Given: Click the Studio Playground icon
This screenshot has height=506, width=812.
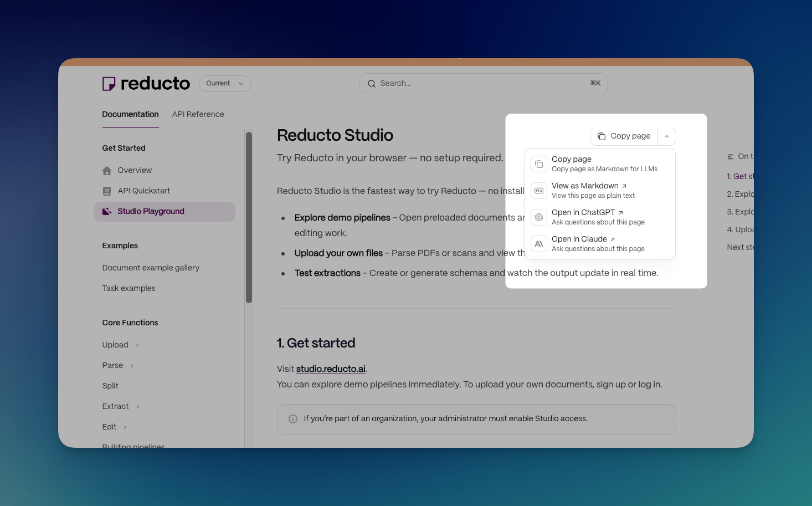Looking at the screenshot, I should click(x=107, y=211).
